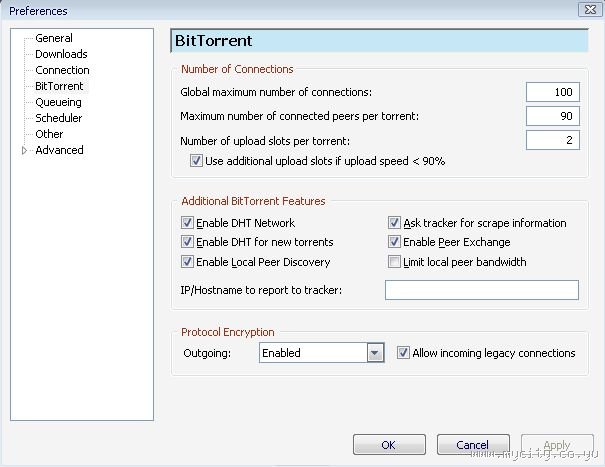Open the Outgoing encryption dropdown
The height and width of the screenshot is (467, 605).
tap(375, 353)
